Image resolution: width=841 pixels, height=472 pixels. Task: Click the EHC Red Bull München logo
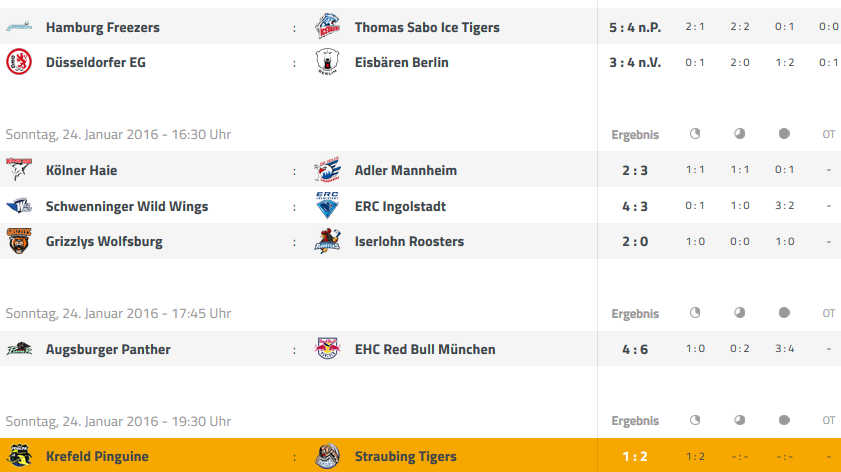(x=327, y=349)
